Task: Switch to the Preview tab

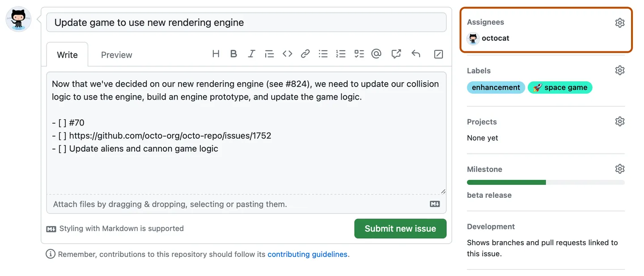Action: (116, 55)
